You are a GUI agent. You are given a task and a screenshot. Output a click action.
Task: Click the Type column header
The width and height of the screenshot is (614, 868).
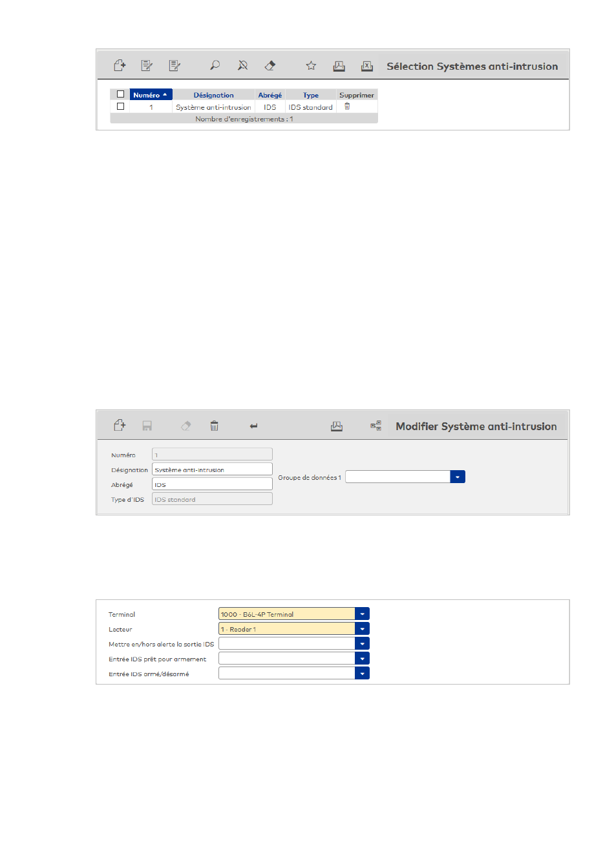[x=310, y=95]
